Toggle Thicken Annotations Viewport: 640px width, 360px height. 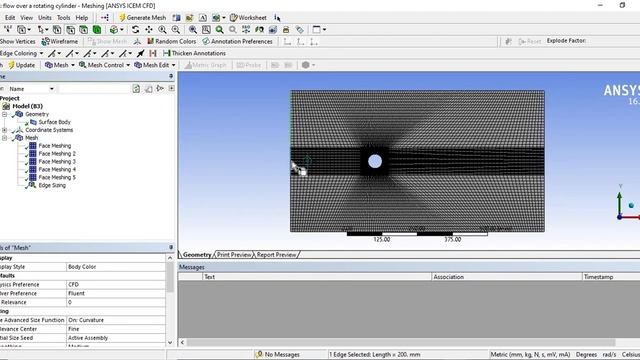[x=194, y=53]
